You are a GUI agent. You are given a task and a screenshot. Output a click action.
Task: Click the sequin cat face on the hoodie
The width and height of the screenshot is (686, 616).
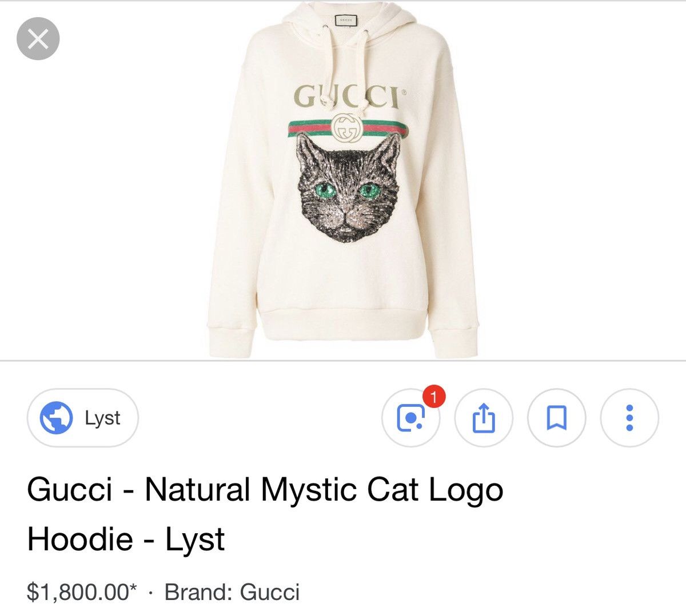click(x=346, y=187)
